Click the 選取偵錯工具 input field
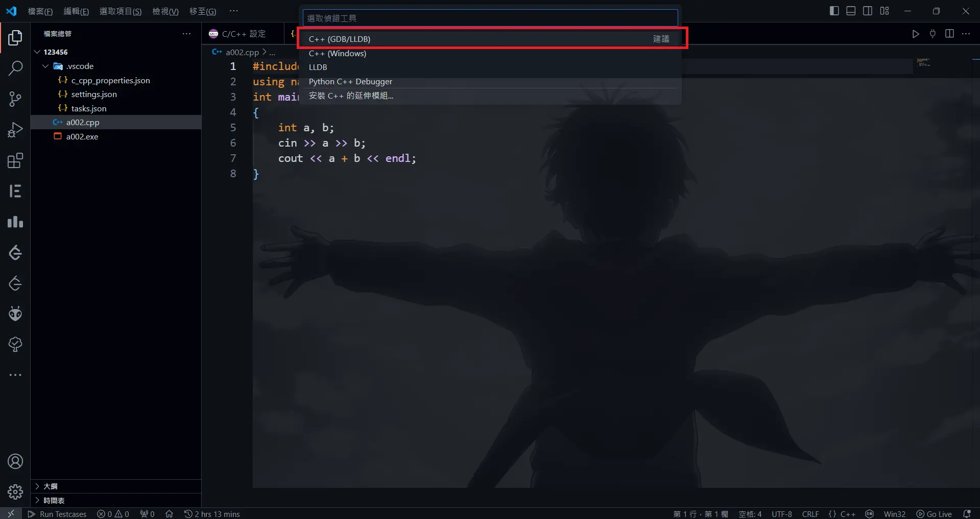Image resolution: width=980 pixels, height=519 pixels. click(x=490, y=18)
